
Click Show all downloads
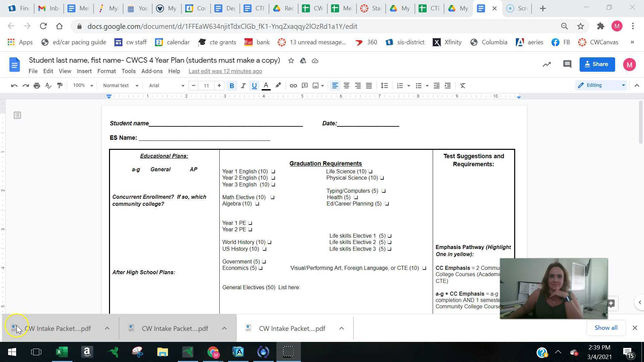[x=606, y=328]
